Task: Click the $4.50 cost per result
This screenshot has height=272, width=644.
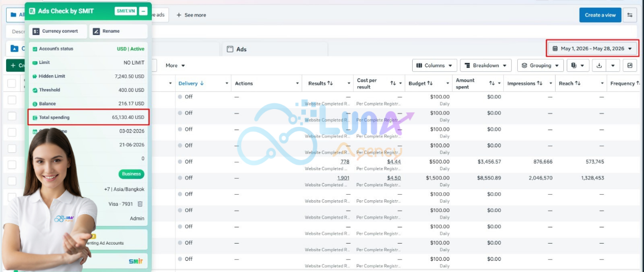Action: (394, 178)
